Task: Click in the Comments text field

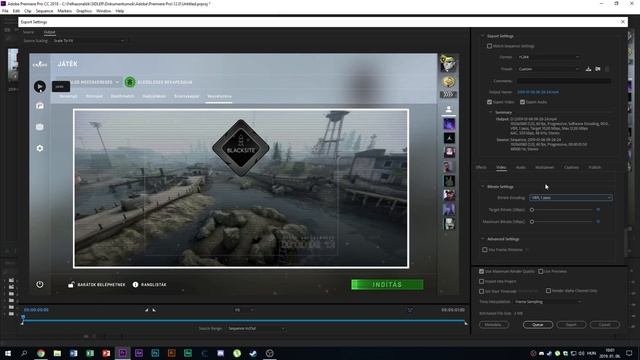Action: pos(564,81)
